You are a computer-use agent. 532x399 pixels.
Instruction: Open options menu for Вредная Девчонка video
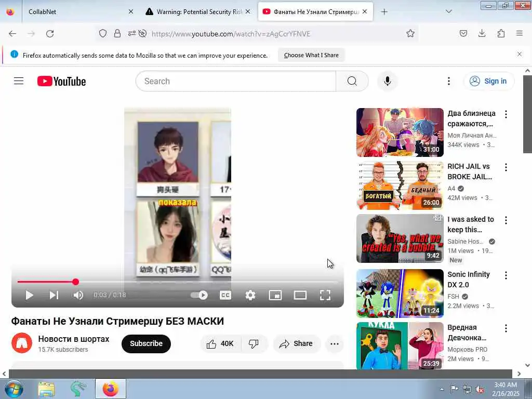click(x=506, y=328)
